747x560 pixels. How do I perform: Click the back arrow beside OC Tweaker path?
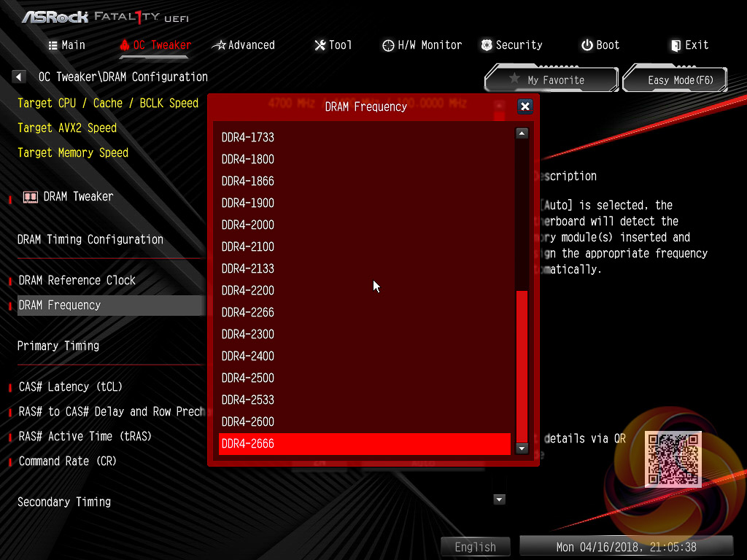(x=18, y=77)
